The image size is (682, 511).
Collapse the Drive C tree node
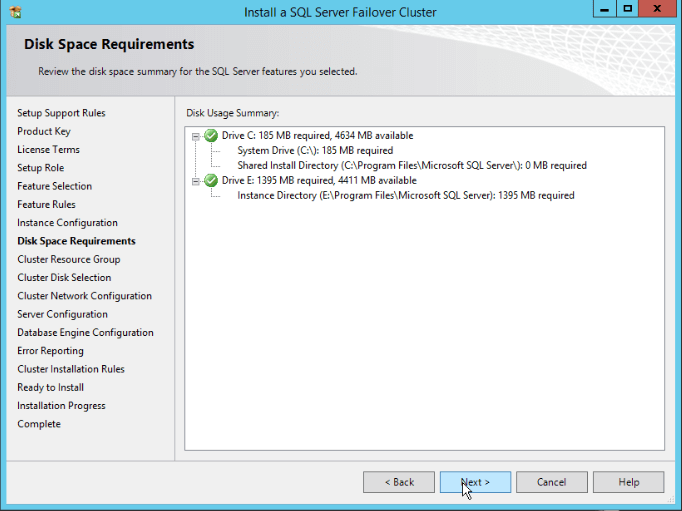click(x=196, y=136)
